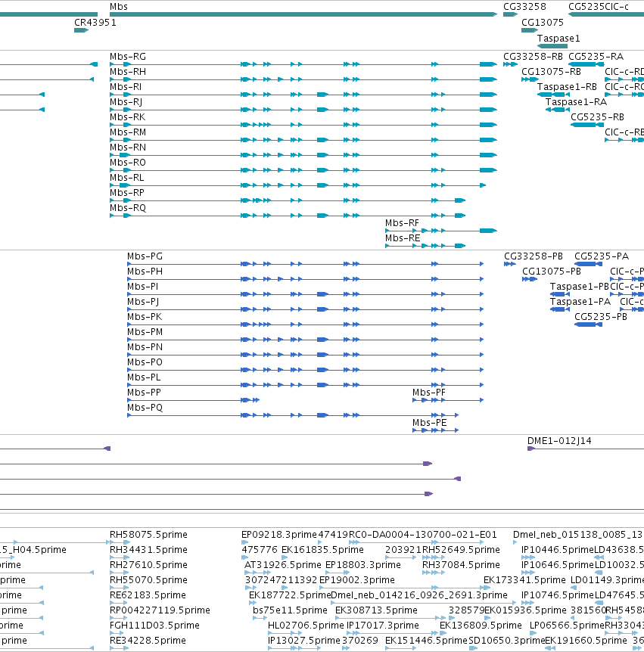Image resolution: width=644 pixels, height=652 pixels.
Task: Click the Taspase1-PB protein label
Action: click(x=580, y=287)
